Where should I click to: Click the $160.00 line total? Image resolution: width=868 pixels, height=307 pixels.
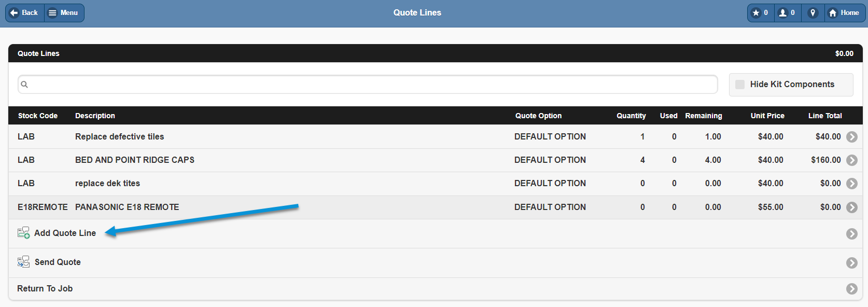coord(826,160)
